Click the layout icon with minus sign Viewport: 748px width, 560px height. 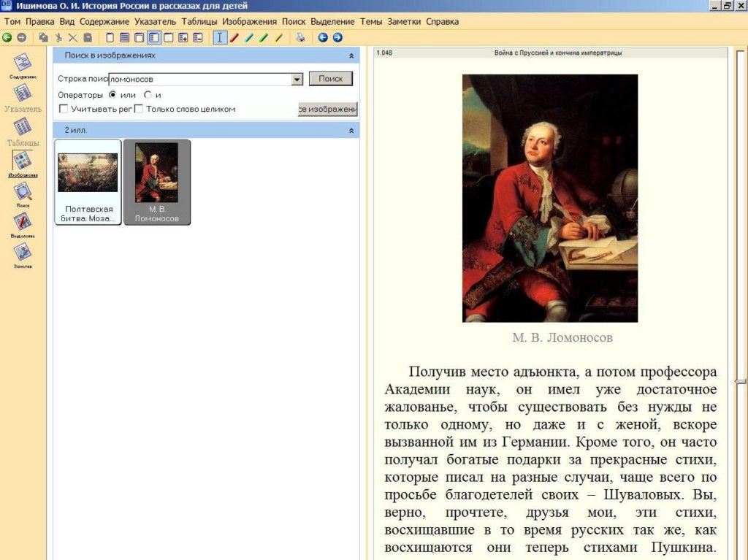pyautogui.click(x=198, y=38)
